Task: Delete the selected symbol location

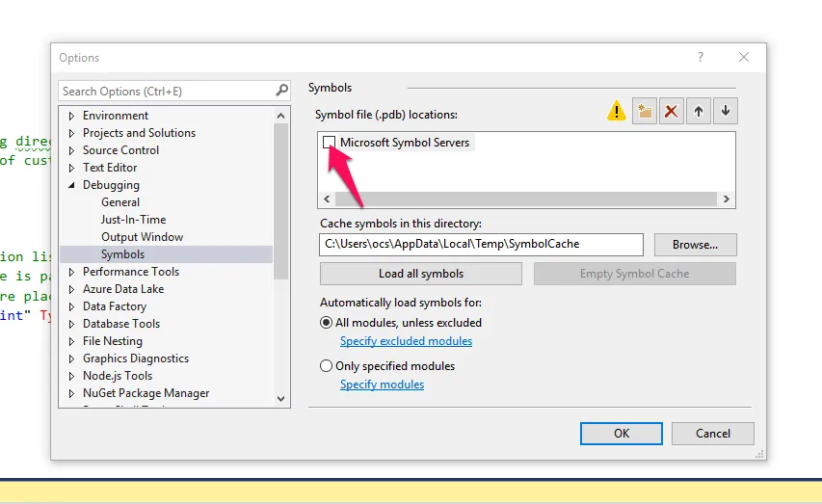Action: (671, 111)
